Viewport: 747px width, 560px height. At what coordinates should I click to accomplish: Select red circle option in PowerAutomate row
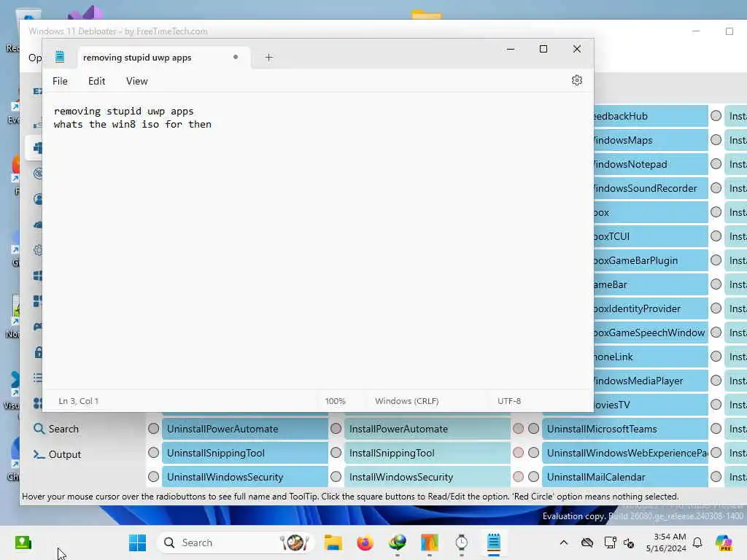tap(519, 429)
